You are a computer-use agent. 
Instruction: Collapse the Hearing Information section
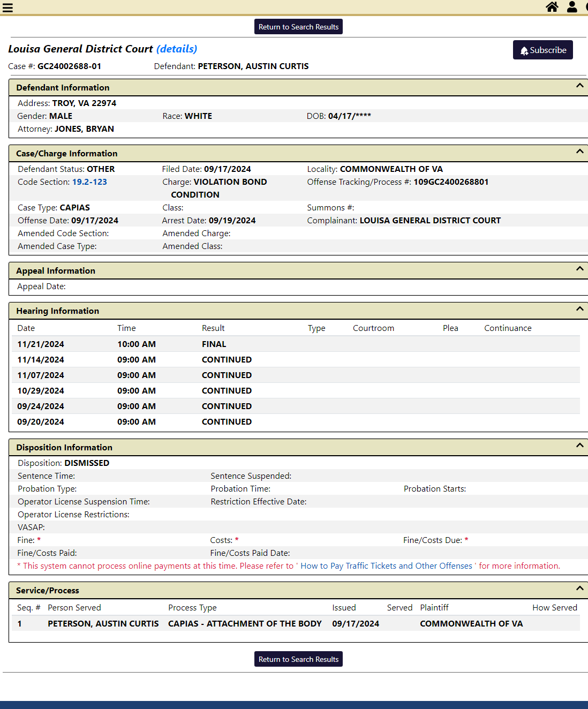tap(579, 309)
